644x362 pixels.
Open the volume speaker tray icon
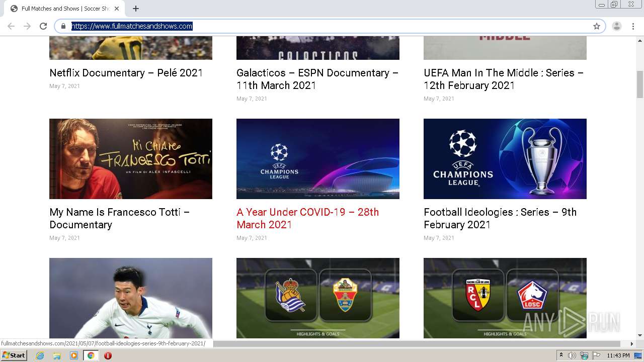[x=572, y=355]
